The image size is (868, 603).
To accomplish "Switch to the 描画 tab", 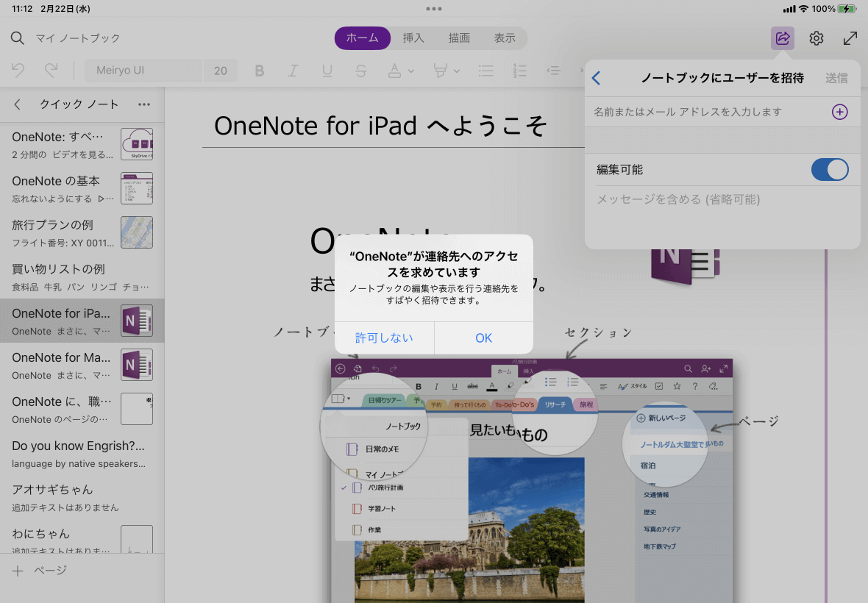I will click(459, 38).
